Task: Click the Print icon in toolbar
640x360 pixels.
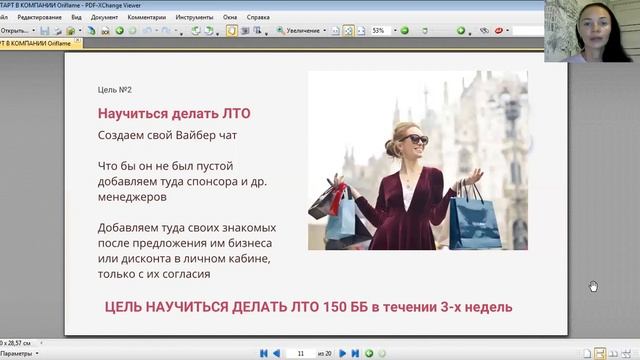Action: (x=58, y=31)
